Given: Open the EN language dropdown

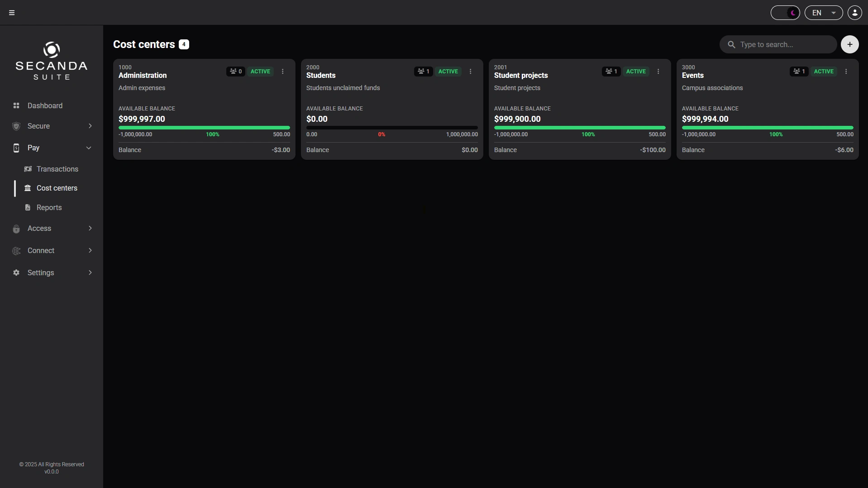Looking at the screenshot, I should tap(823, 13).
